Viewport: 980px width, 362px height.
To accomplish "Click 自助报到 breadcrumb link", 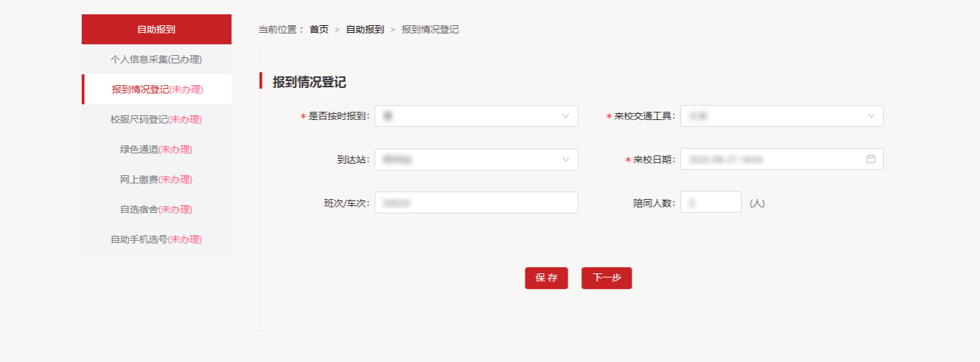I will coord(365,29).
